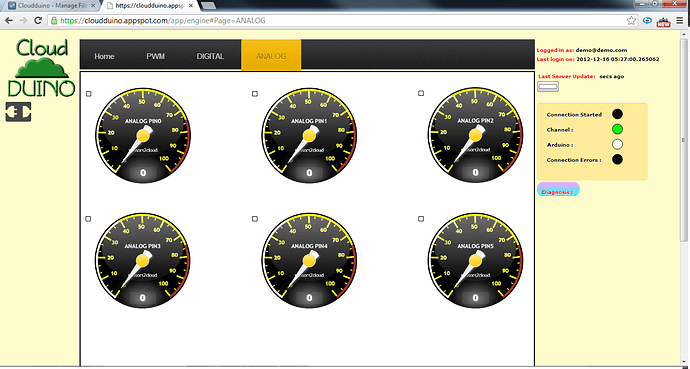Click the 'secs ago' server update text
The width and height of the screenshot is (690, 369).
pyautogui.click(x=611, y=77)
